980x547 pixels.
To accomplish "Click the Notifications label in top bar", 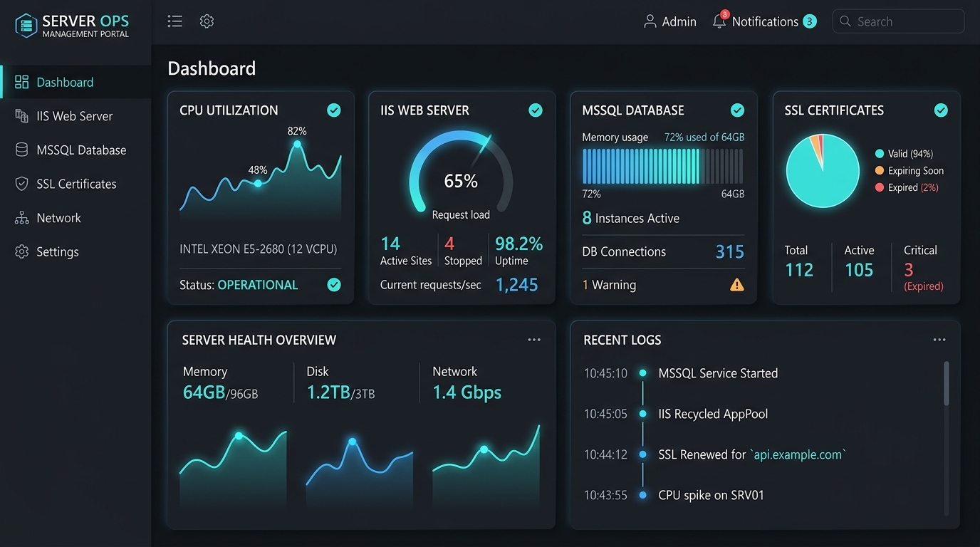I will [x=765, y=22].
